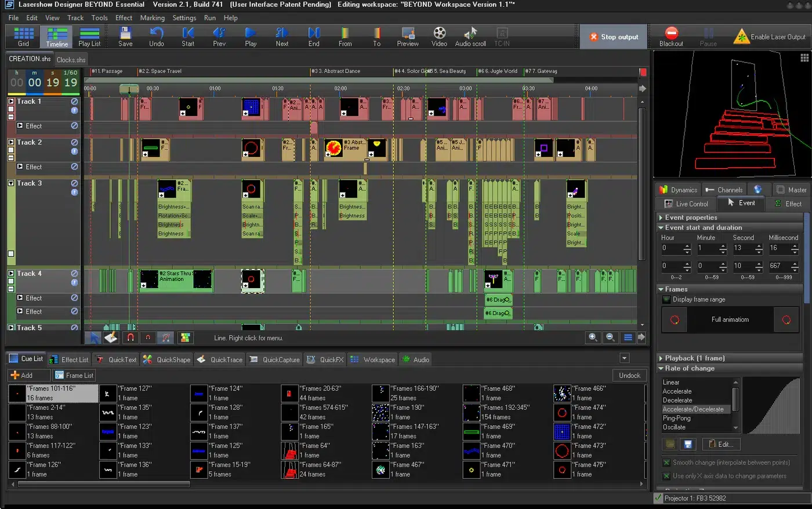
Task: Open the Play List view
Action: (x=89, y=36)
